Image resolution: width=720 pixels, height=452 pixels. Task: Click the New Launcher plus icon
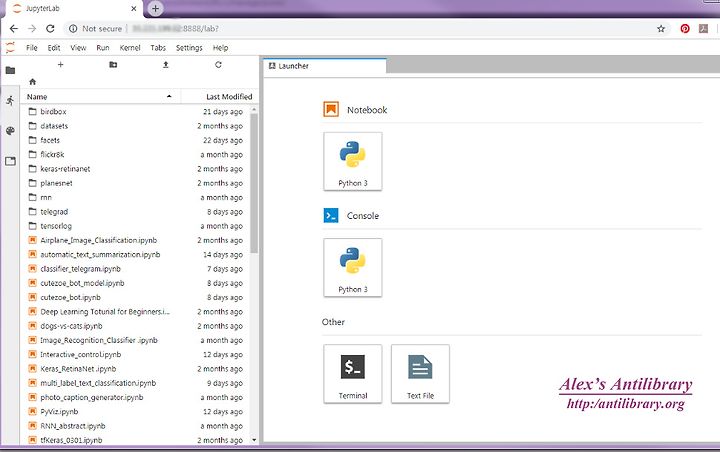(60, 65)
